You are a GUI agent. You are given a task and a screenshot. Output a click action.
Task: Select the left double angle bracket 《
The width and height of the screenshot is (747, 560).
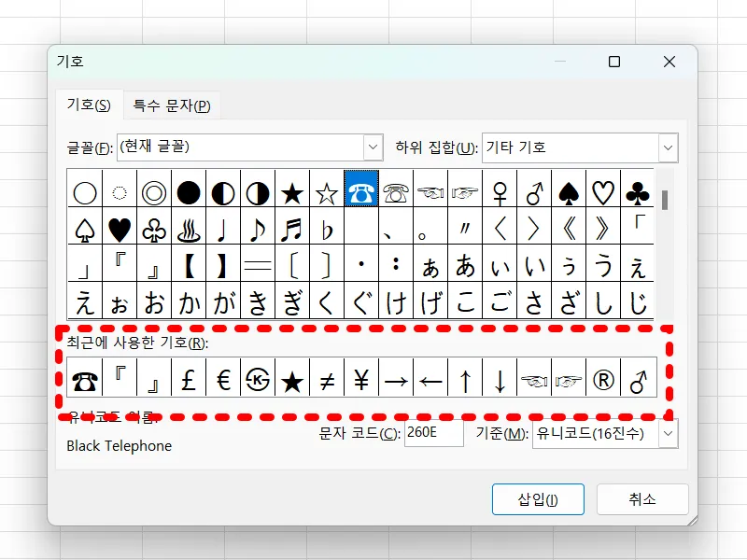[569, 226]
